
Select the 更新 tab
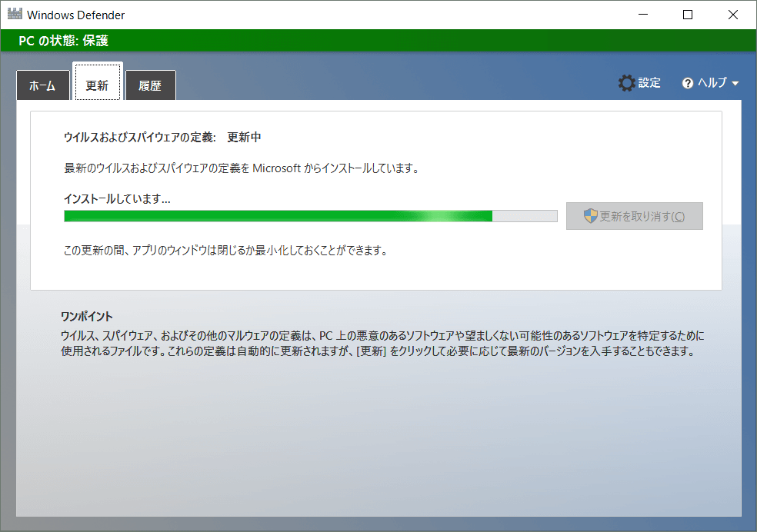point(97,85)
